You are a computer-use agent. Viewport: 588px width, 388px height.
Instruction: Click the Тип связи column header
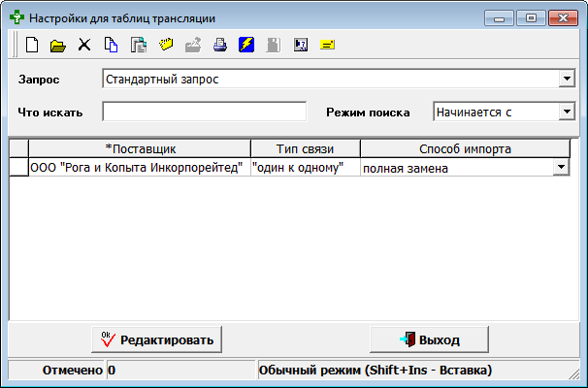(306, 148)
